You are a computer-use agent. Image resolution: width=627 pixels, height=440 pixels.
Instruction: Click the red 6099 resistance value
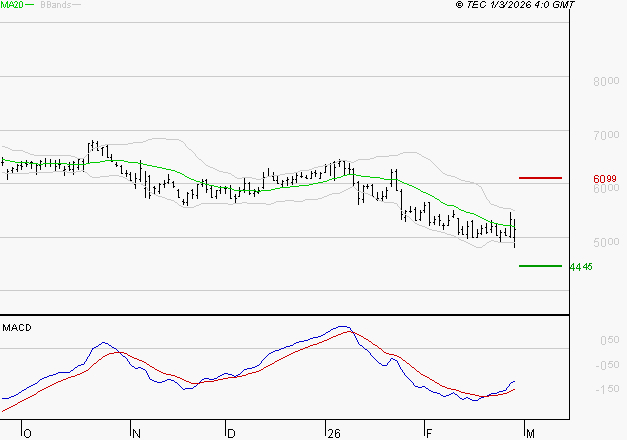click(605, 179)
